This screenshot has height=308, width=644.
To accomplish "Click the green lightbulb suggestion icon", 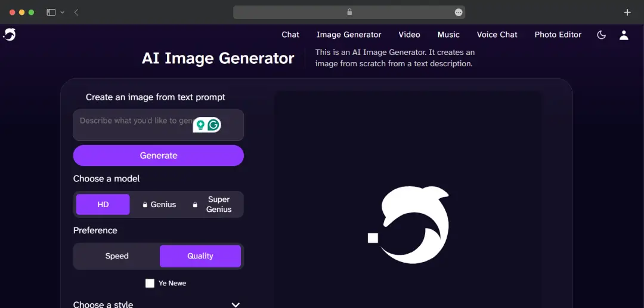I will (x=200, y=125).
